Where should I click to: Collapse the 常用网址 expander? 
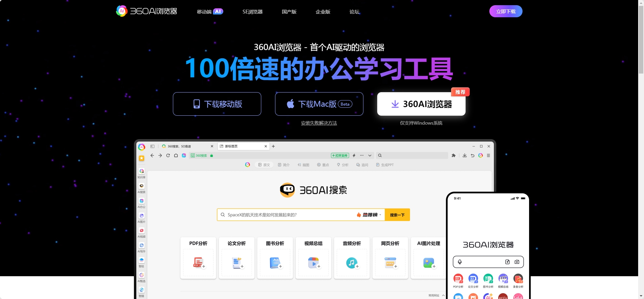[437, 296]
